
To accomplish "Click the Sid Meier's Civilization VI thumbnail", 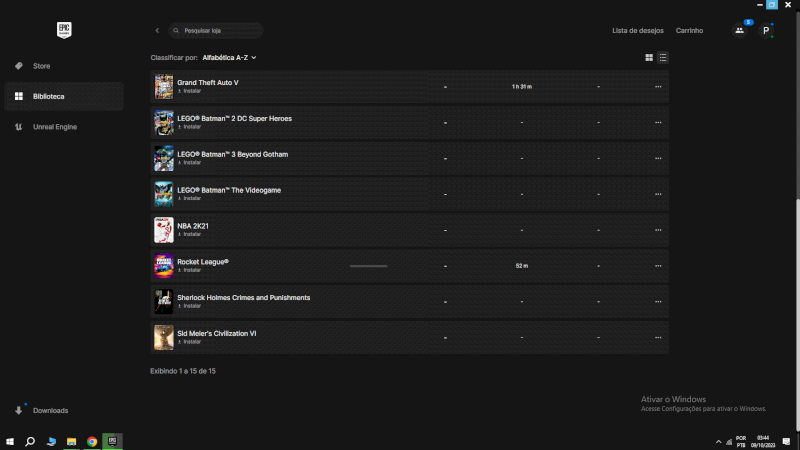I will (164, 337).
